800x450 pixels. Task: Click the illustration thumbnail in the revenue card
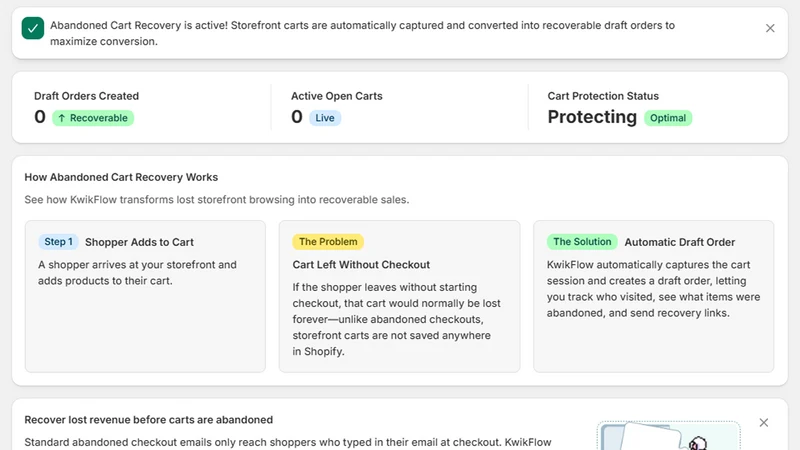(669, 436)
